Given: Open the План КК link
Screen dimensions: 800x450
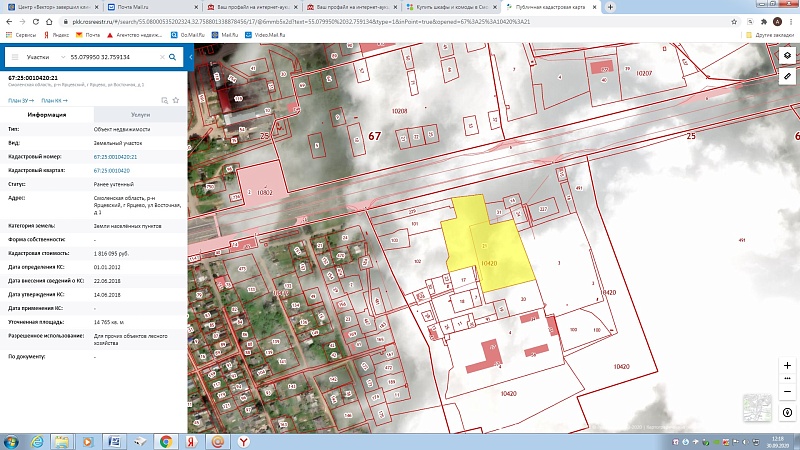Looking at the screenshot, I should click(x=54, y=100).
